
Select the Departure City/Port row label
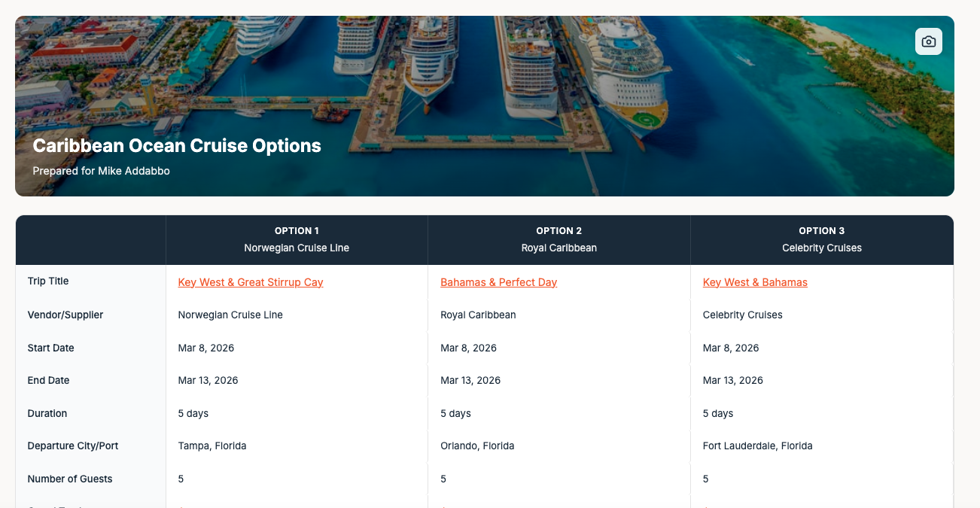72,446
